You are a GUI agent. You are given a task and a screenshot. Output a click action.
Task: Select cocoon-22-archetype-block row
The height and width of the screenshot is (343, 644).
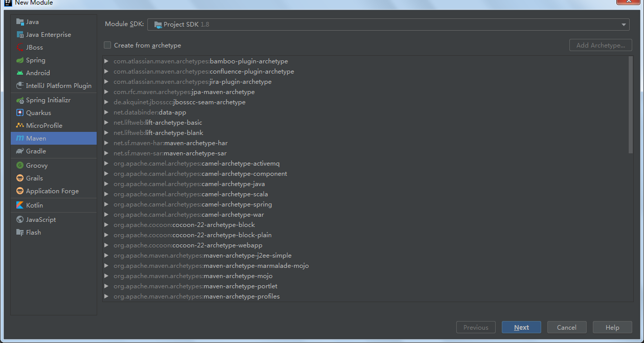[365, 225]
